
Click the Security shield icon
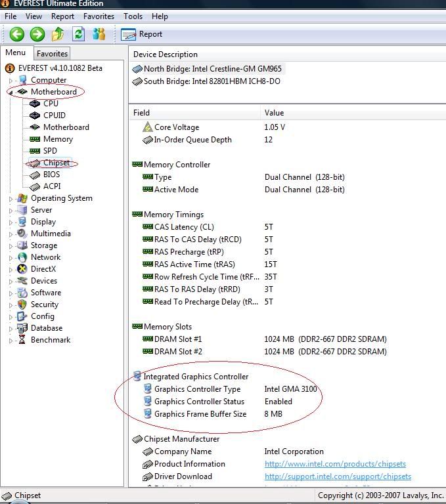pyautogui.click(x=22, y=304)
